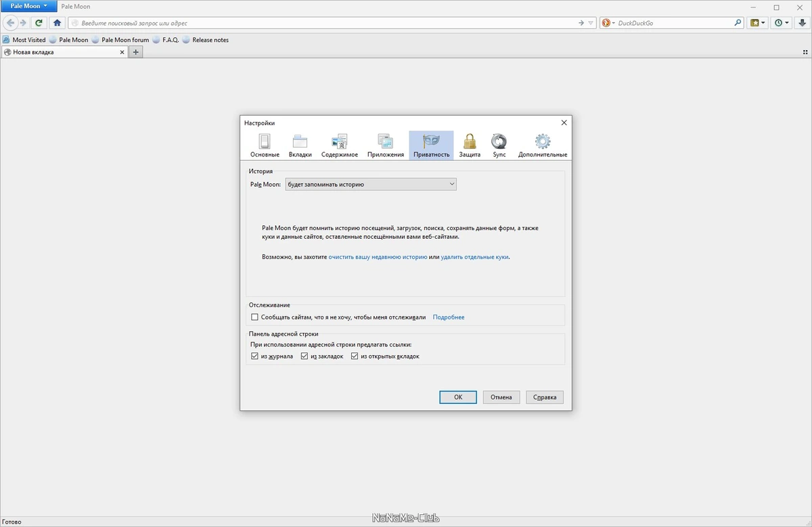
Task: Open a new tab with plus button
Action: [136, 52]
